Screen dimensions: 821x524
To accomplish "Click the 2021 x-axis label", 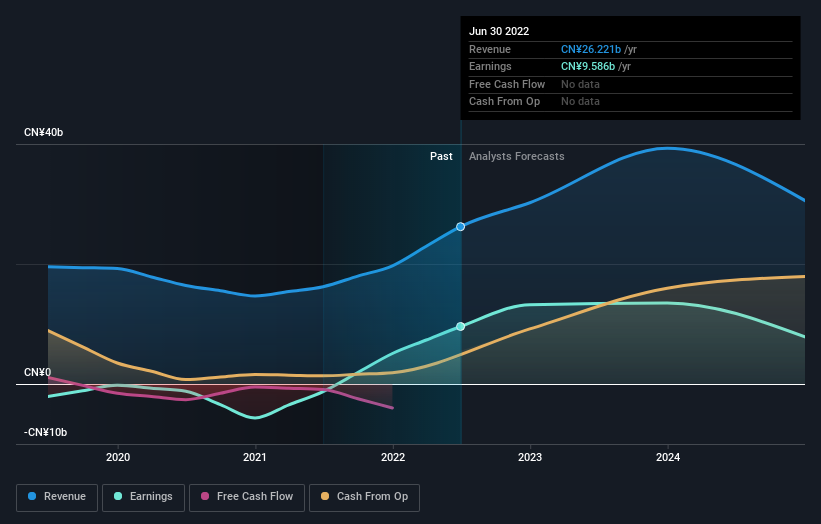I will pyautogui.click(x=255, y=458).
